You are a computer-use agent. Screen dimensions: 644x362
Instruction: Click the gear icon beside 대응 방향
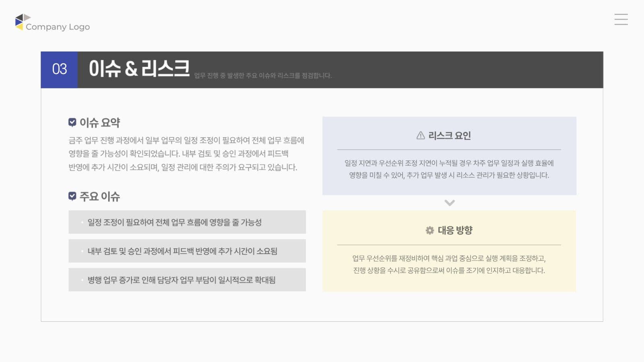coord(430,230)
